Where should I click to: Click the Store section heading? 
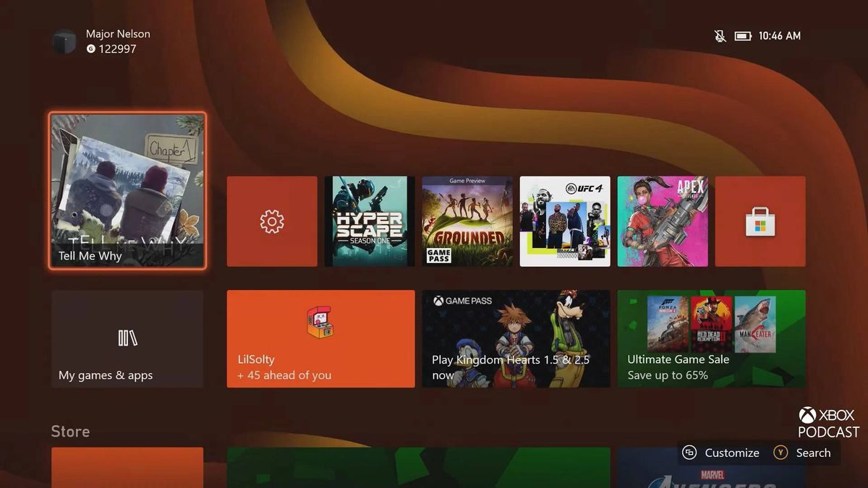[69, 431]
